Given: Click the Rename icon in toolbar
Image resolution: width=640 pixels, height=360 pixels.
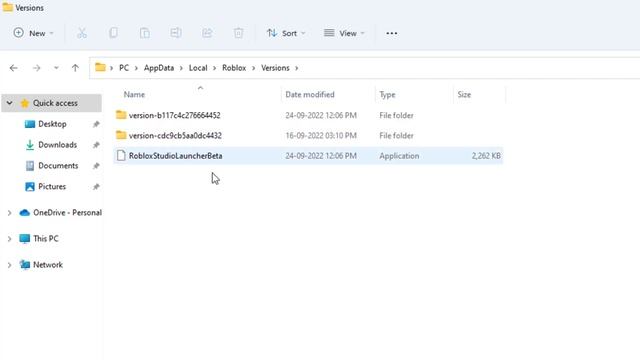Looking at the screenshot, I should tap(176, 33).
